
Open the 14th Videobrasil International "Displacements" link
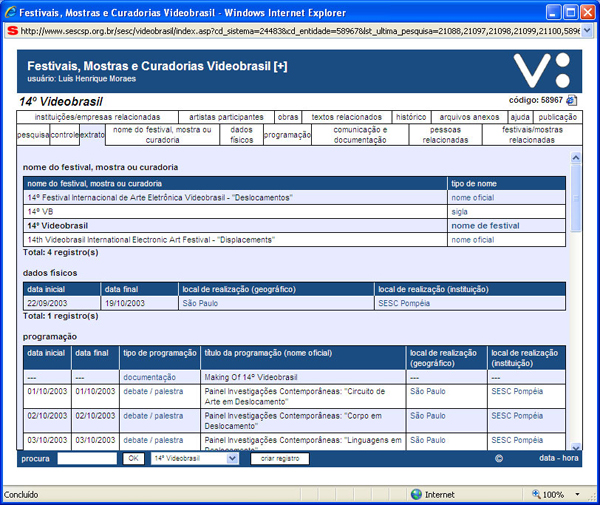pos(151,240)
